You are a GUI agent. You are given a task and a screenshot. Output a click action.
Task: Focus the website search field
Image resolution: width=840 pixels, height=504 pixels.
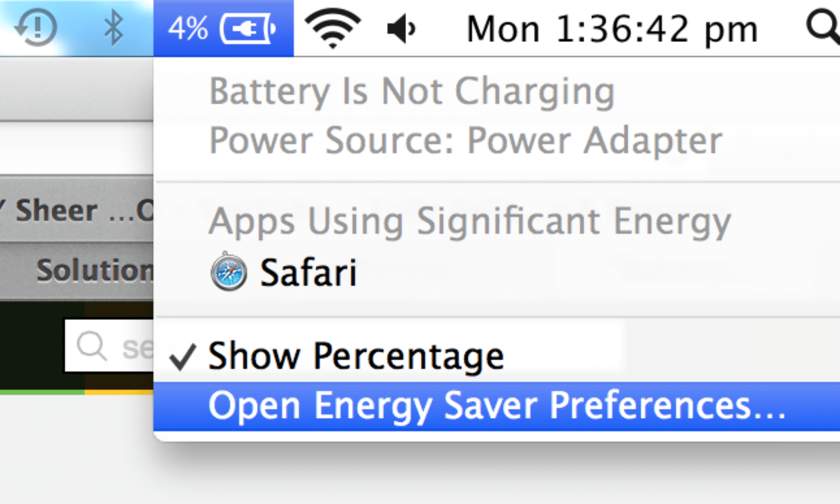109,346
